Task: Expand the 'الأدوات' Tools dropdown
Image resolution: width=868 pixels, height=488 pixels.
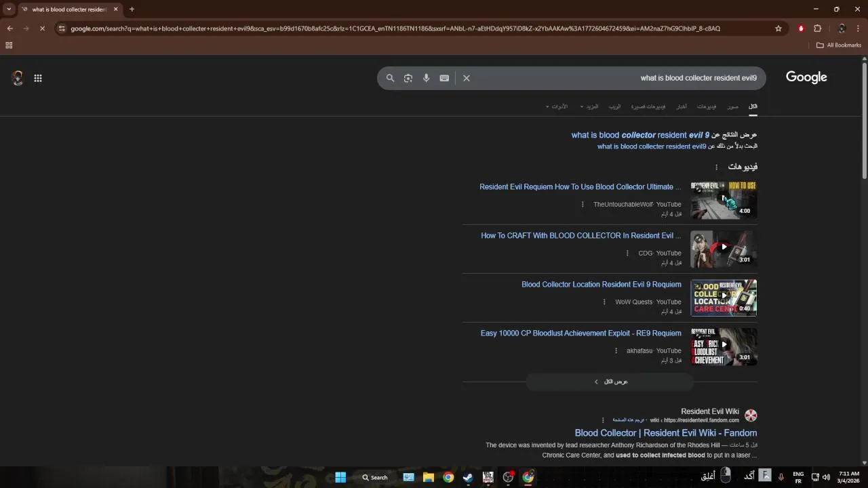Action: pos(557,106)
